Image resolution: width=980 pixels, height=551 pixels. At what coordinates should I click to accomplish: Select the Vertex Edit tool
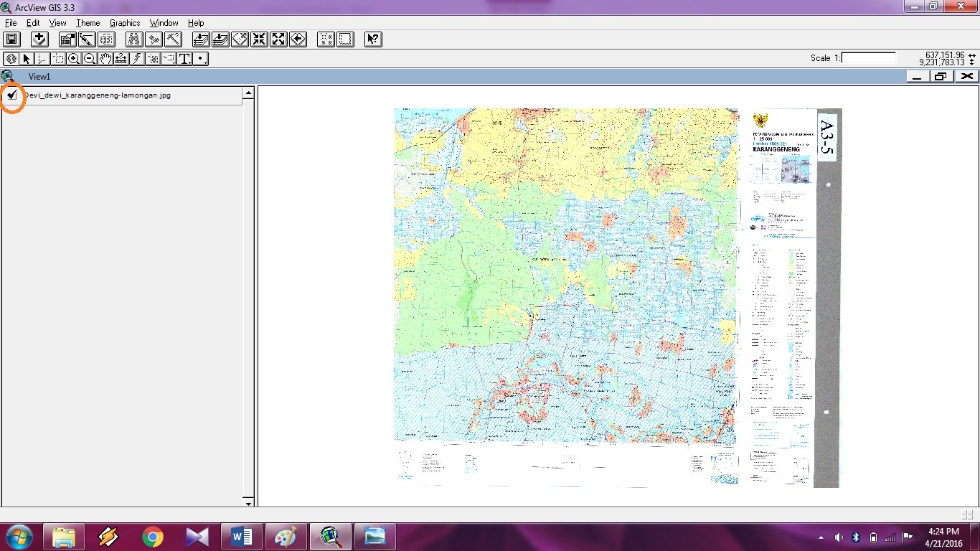(x=42, y=59)
